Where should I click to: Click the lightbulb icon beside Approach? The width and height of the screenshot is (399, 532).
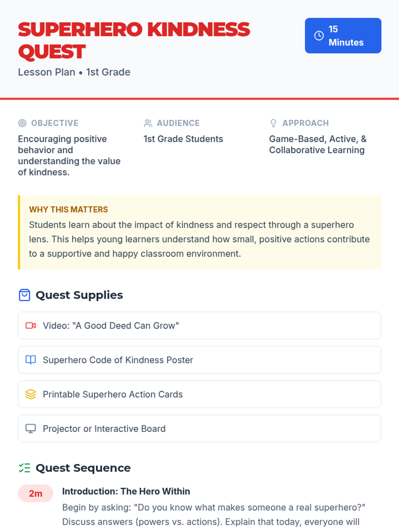click(x=273, y=123)
